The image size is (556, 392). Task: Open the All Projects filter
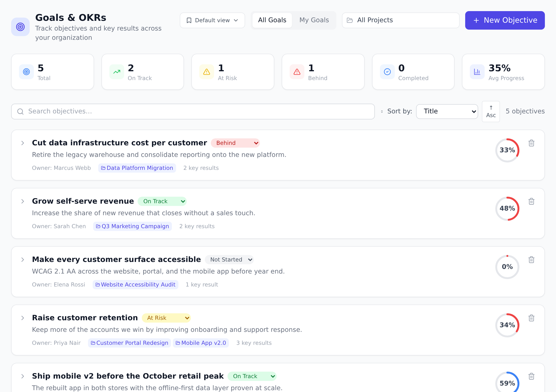[400, 20]
